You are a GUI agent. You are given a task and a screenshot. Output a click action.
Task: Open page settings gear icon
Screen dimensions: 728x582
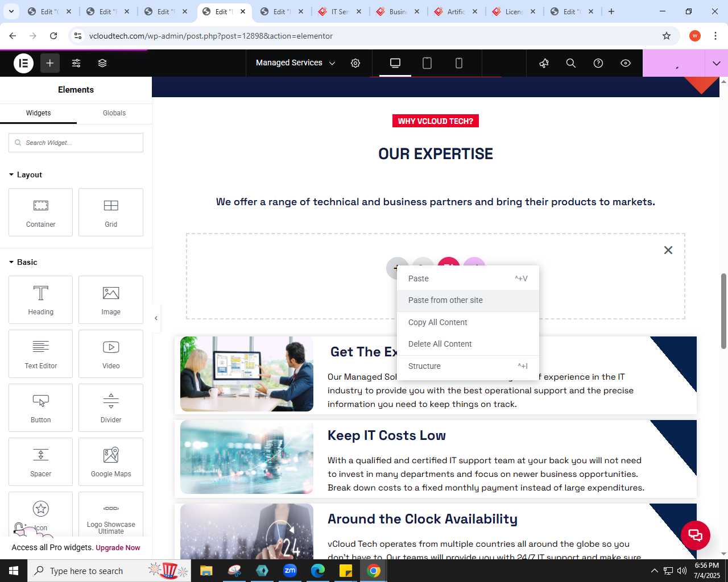(355, 63)
